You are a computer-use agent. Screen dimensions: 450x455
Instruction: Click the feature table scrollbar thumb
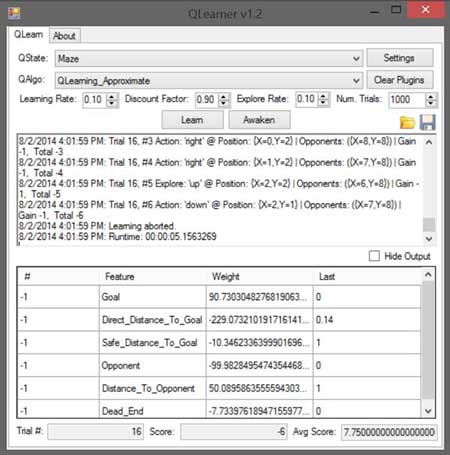pyautogui.click(x=428, y=340)
